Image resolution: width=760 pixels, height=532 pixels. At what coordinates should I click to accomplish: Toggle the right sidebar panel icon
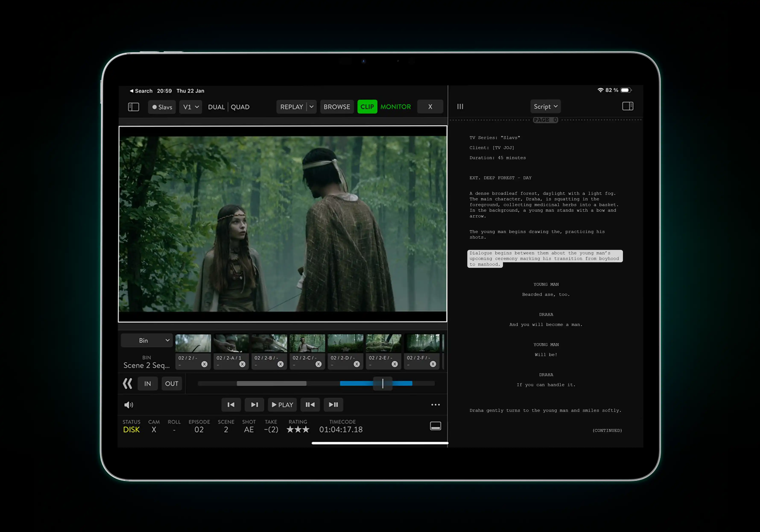(628, 106)
